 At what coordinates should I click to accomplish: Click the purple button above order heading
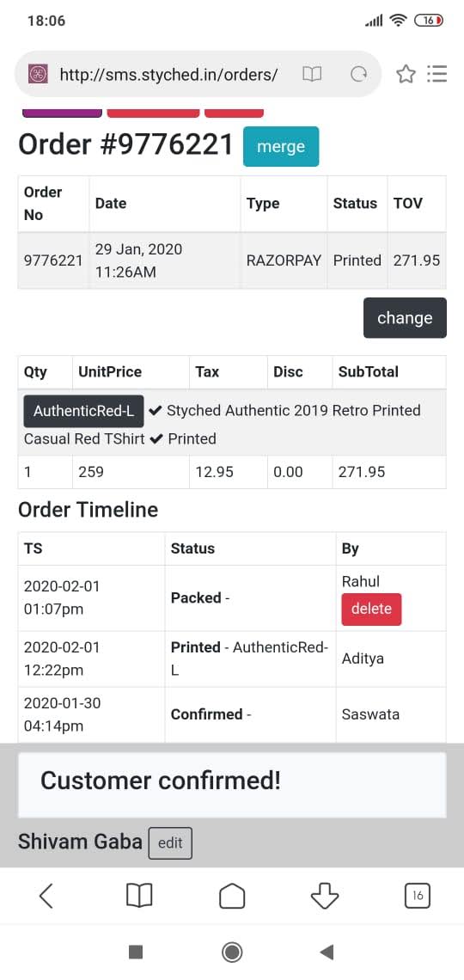pyautogui.click(x=62, y=113)
